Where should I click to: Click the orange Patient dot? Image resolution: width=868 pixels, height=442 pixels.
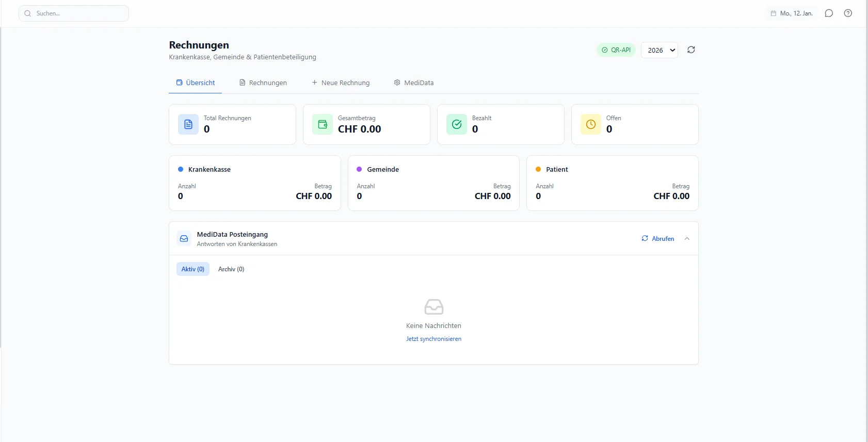(538, 169)
